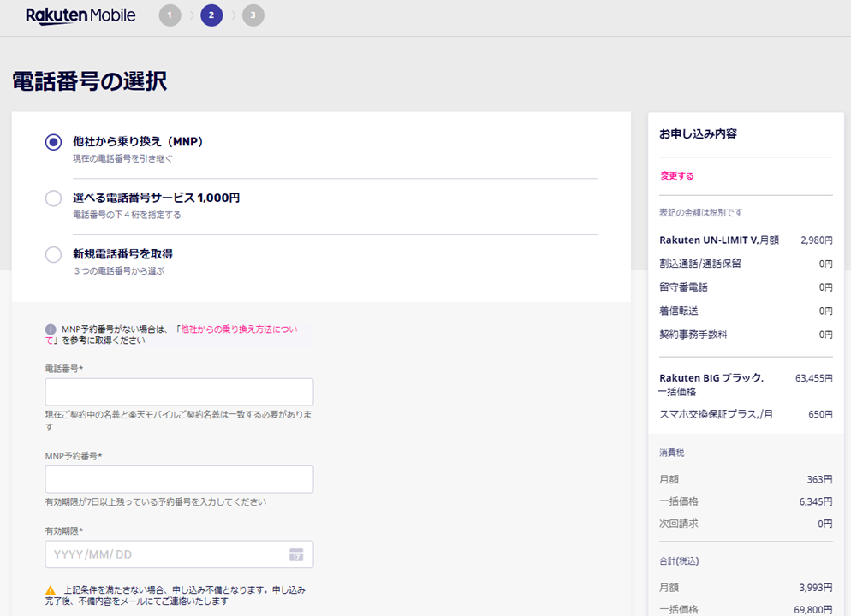851x616 pixels.
Task: Click the 363円 tax value
Action: point(819,479)
